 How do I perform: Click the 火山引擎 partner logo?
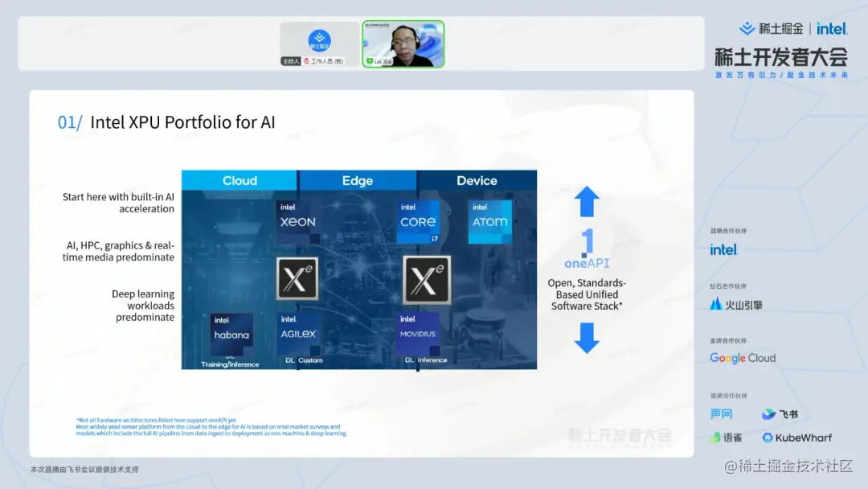736,304
